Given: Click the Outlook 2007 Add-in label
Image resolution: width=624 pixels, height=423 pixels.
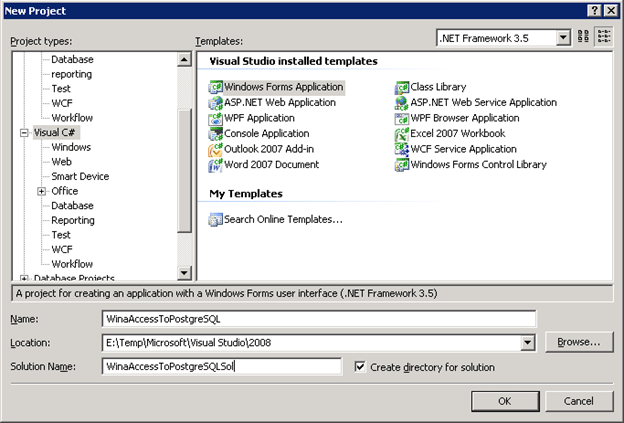Looking at the screenshot, I should 269,149.
